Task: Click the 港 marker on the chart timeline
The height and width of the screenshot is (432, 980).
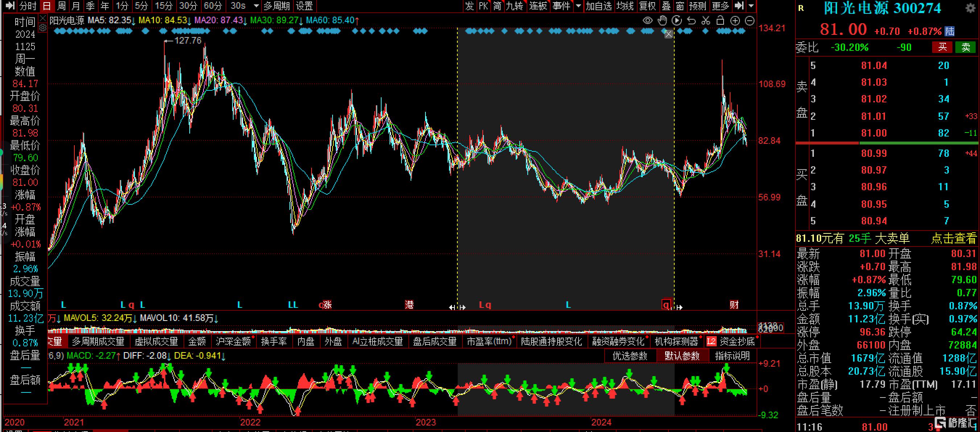Action: [x=409, y=305]
